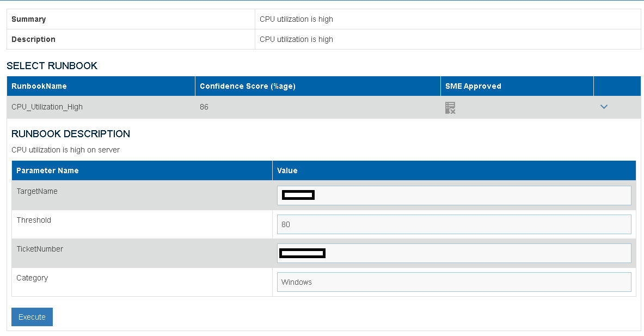Click the RUNBOOK DESCRIPTION heading

click(71, 134)
